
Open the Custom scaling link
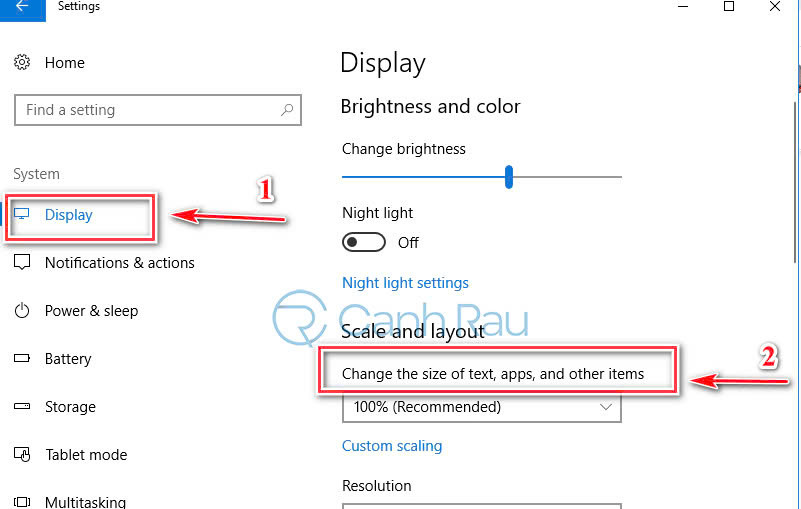tap(392, 446)
